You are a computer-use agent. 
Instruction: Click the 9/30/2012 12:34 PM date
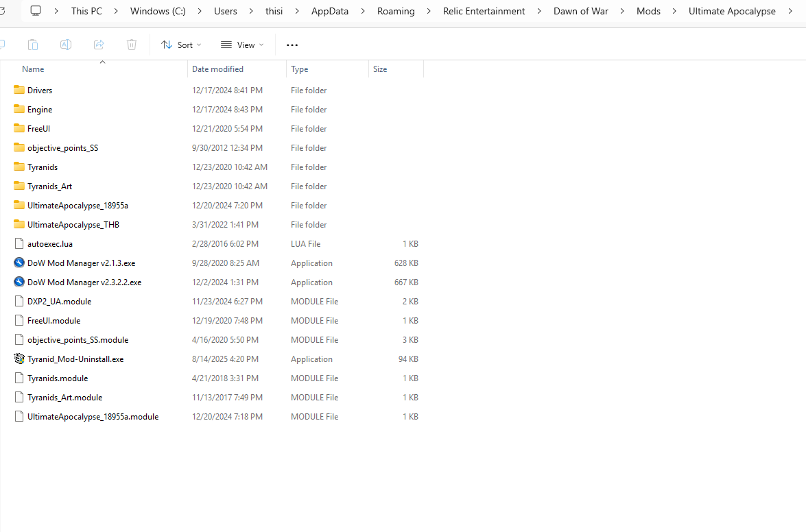pyautogui.click(x=227, y=148)
